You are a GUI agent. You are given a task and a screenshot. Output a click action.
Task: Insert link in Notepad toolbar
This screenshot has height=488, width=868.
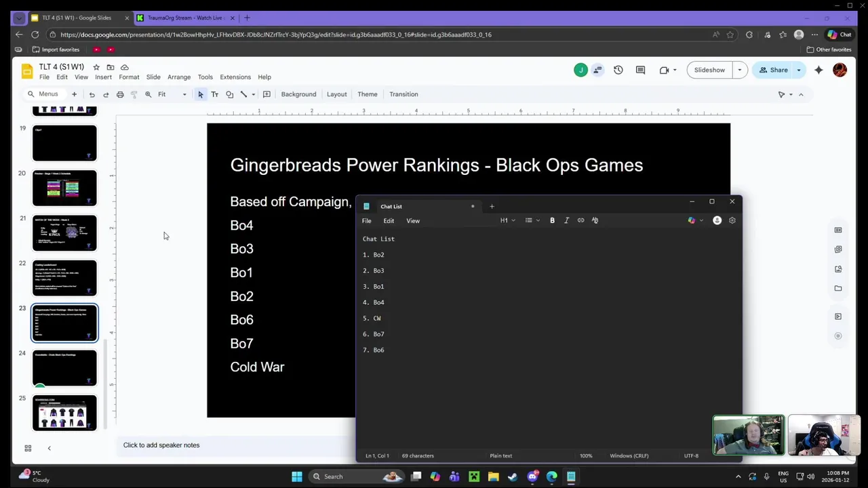click(x=580, y=220)
